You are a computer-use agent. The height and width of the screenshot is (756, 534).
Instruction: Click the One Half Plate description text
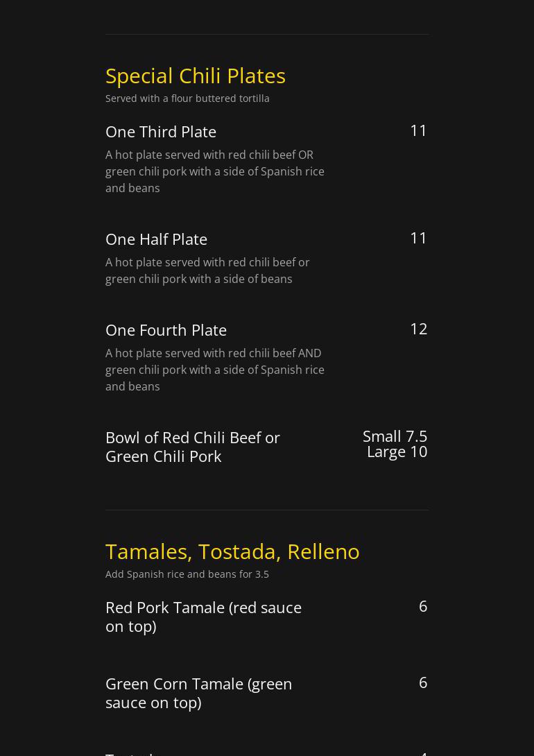207,270
